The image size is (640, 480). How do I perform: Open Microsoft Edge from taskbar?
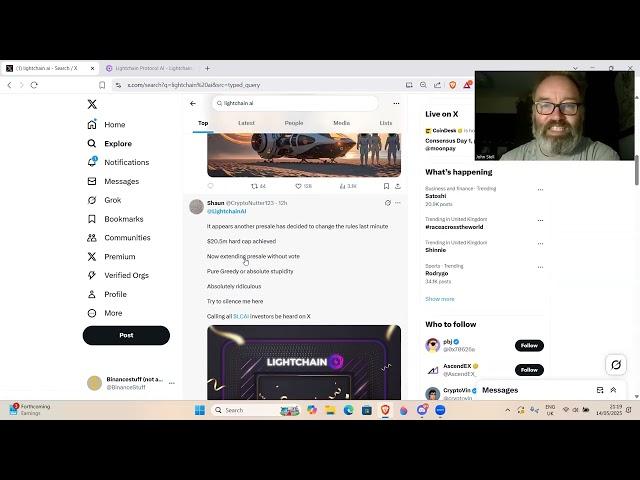click(348, 410)
